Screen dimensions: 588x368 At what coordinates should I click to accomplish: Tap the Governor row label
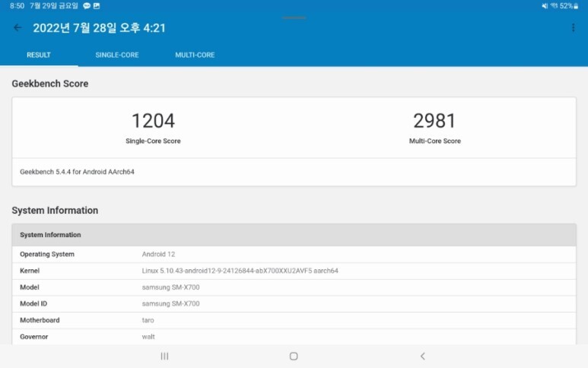click(x=33, y=337)
